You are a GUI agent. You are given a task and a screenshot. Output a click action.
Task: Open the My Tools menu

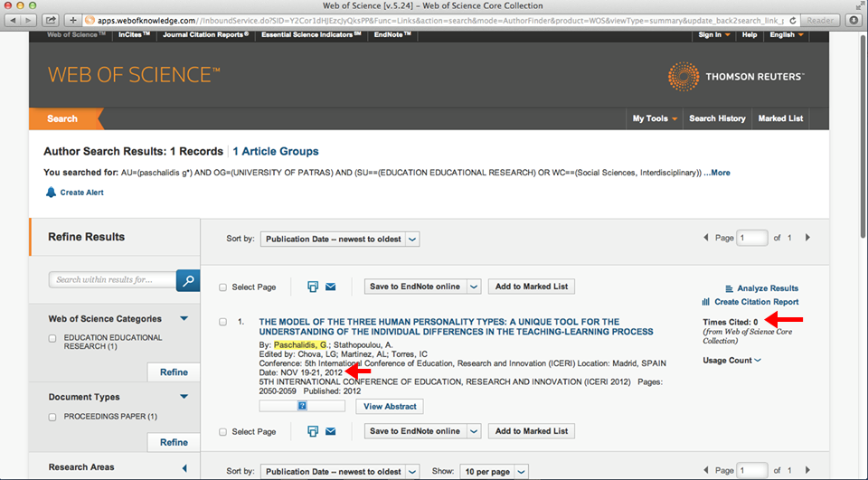(x=655, y=118)
